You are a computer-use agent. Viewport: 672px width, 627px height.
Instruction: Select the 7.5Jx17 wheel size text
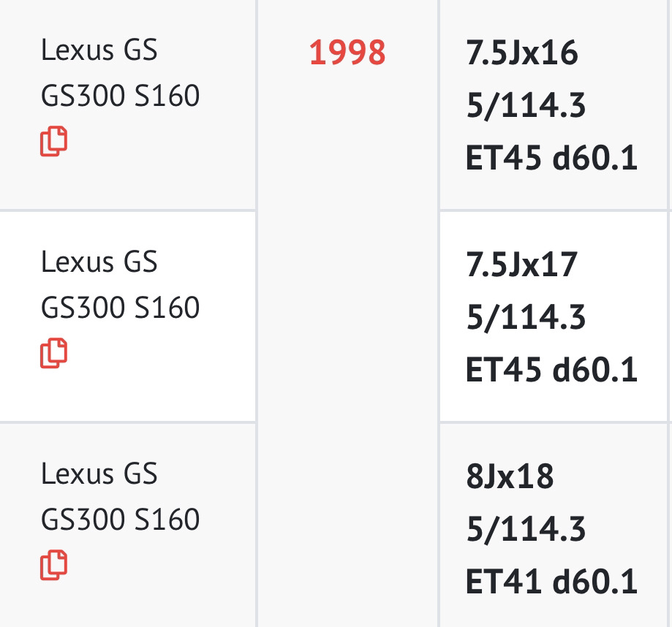522,265
